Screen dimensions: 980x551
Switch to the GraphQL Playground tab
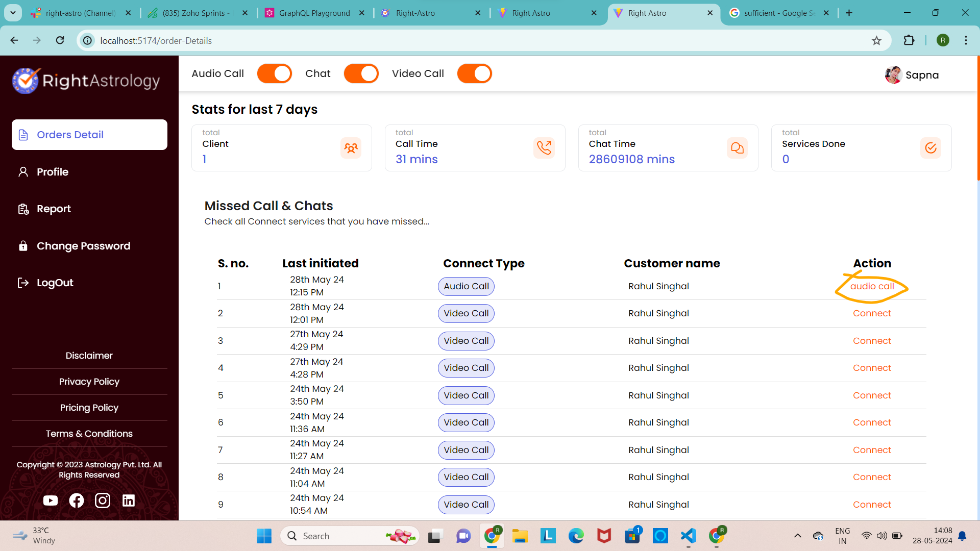pyautogui.click(x=314, y=13)
